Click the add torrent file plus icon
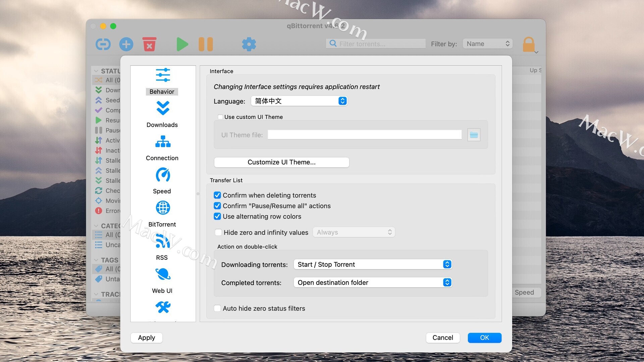 [x=126, y=44]
